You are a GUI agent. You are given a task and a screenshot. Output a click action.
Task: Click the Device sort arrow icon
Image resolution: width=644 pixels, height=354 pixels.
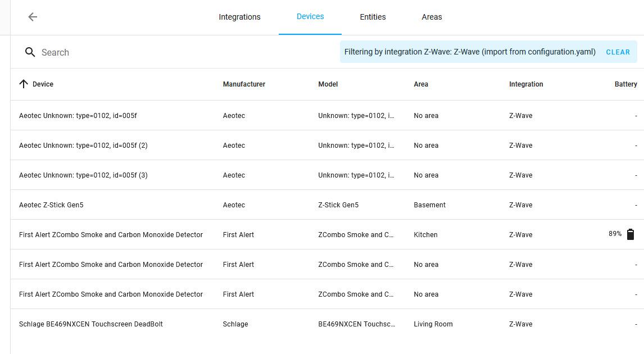point(24,84)
